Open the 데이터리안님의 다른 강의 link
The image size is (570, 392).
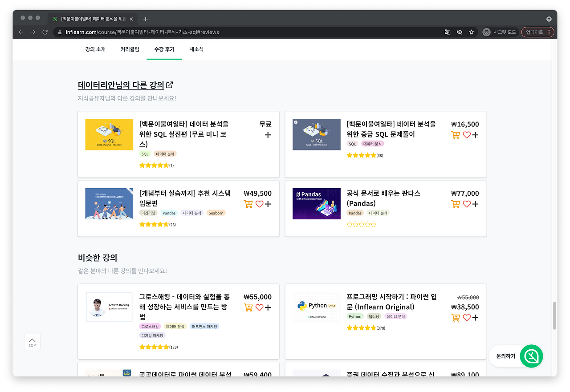coord(121,85)
